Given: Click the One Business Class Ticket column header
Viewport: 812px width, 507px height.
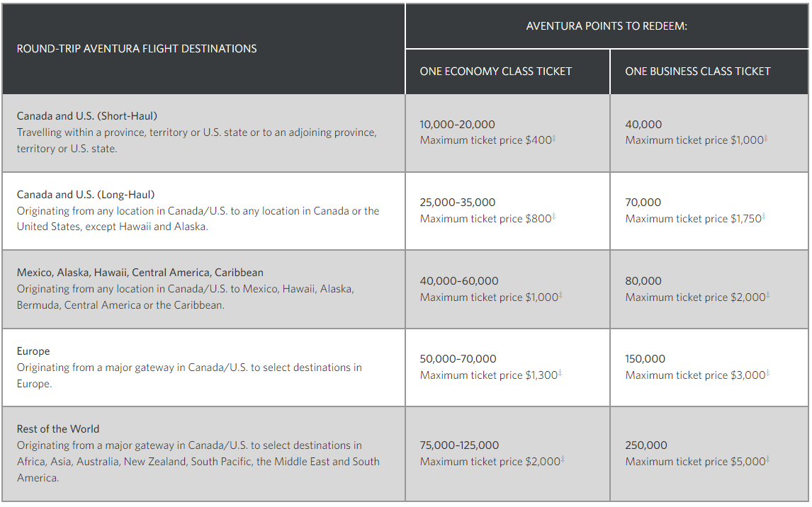Looking at the screenshot, I should click(697, 72).
